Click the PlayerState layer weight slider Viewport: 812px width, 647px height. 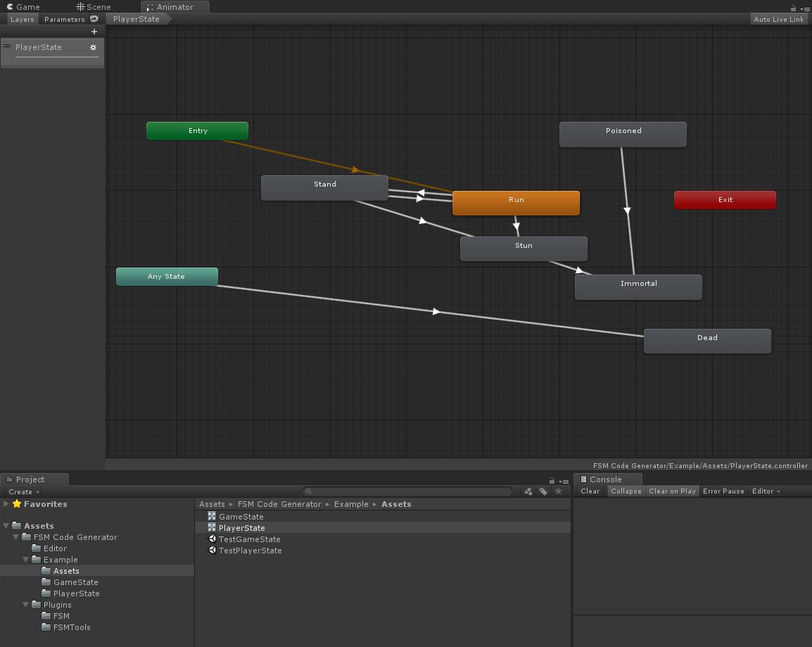click(x=56, y=57)
